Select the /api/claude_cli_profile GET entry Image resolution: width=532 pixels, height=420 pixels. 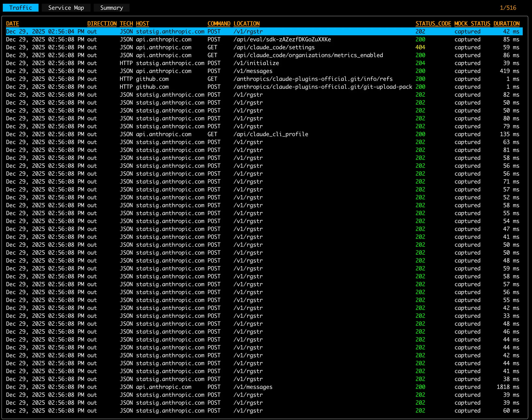pos(246,134)
